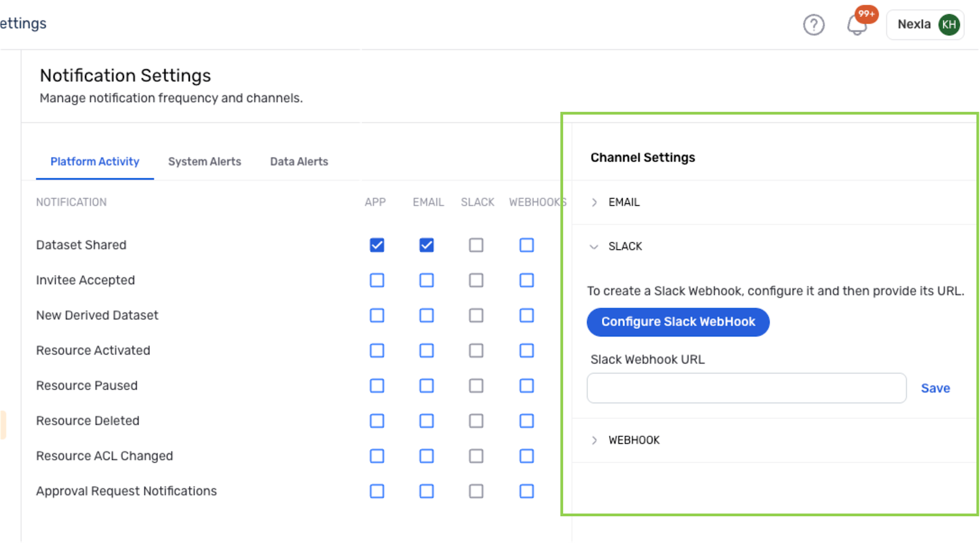Viewport: 980px width, 543px height.
Task: Enable Webhooks notification for Invitee Accepted
Action: click(527, 280)
